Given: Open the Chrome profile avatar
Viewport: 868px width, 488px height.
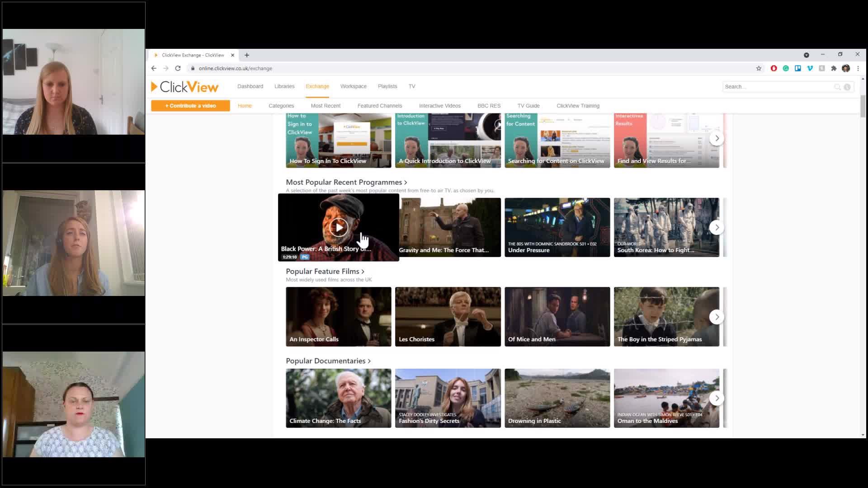Looking at the screenshot, I should point(846,68).
